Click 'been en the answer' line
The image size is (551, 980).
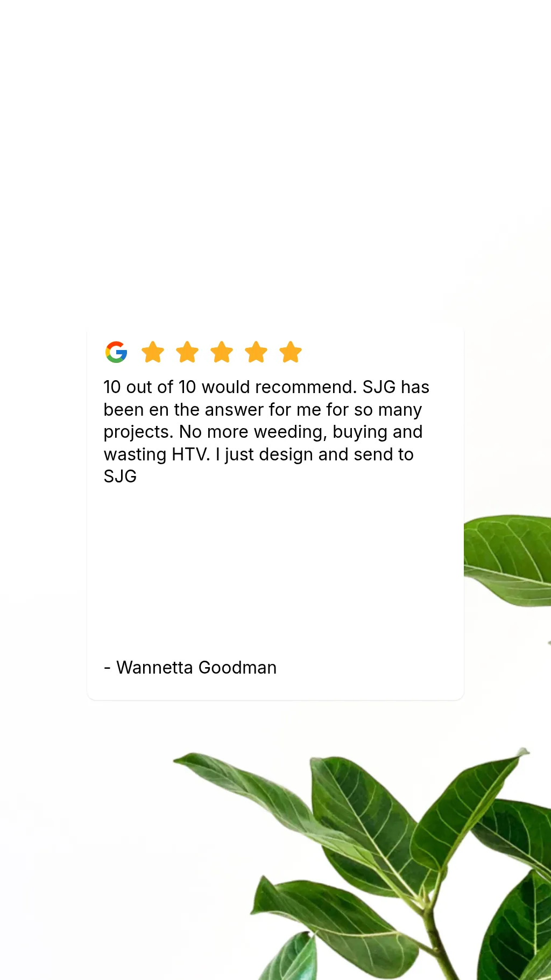tap(263, 410)
